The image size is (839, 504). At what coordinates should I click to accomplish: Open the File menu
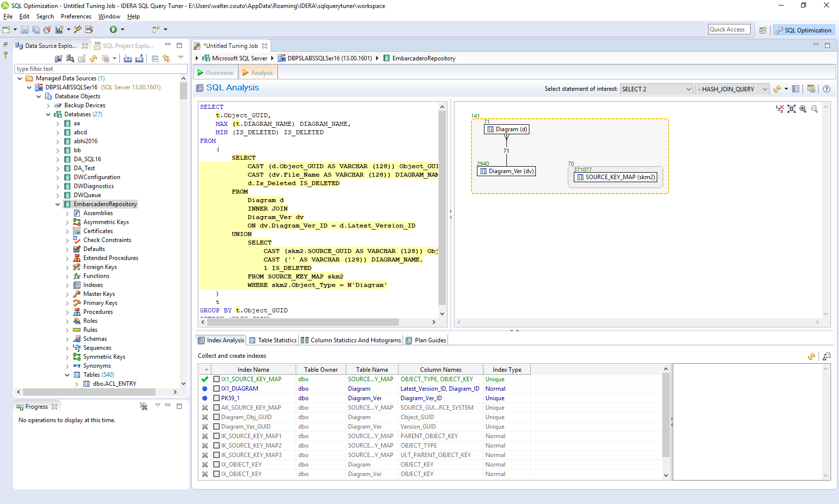(8, 16)
